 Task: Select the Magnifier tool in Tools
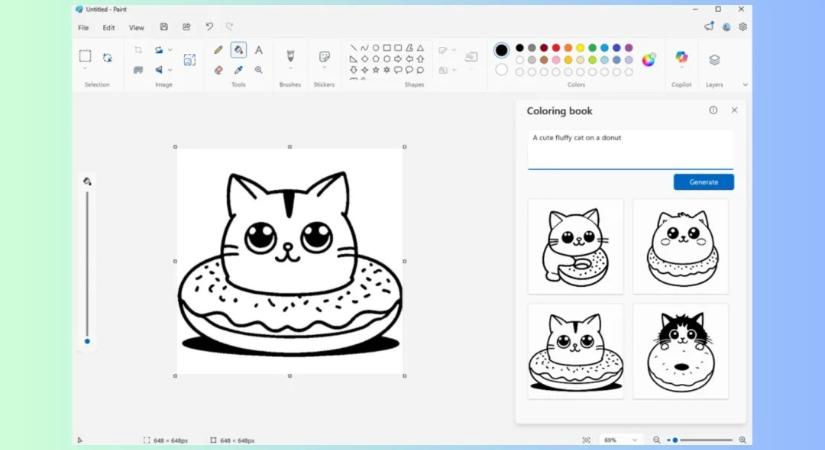258,69
